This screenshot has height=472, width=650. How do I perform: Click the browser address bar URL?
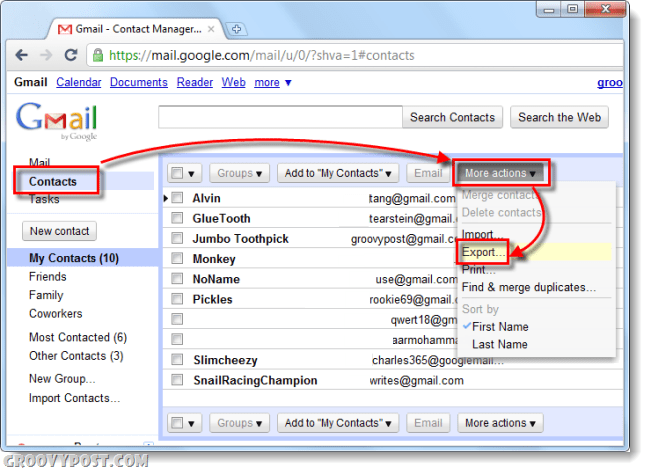pyautogui.click(x=262, y=55)
